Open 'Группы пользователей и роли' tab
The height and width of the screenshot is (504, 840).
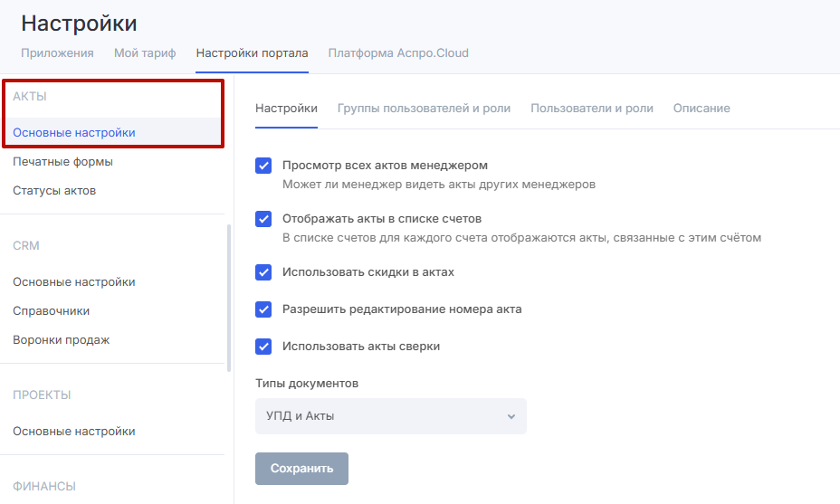pyautogui.click(x=424, y=109)
